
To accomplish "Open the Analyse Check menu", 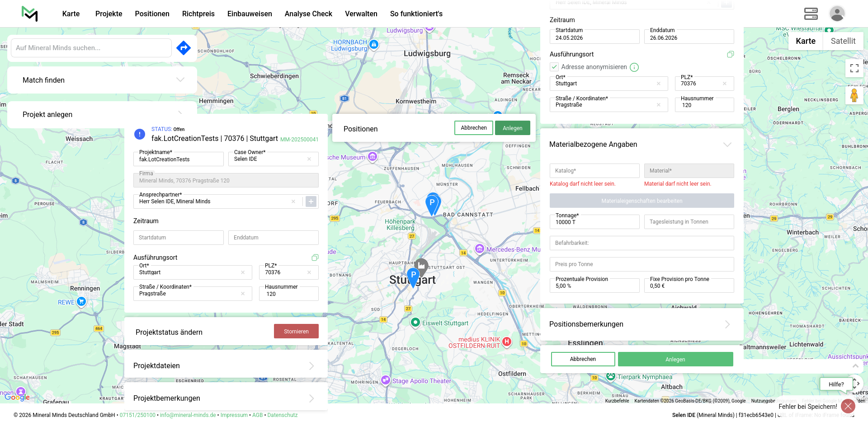I will click(x=308, y=14).
